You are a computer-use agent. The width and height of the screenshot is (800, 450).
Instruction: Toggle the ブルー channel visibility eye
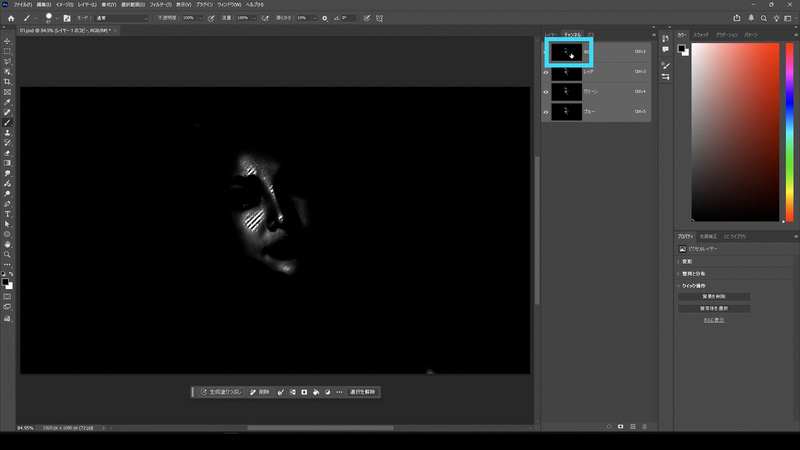tap(546, 112)
